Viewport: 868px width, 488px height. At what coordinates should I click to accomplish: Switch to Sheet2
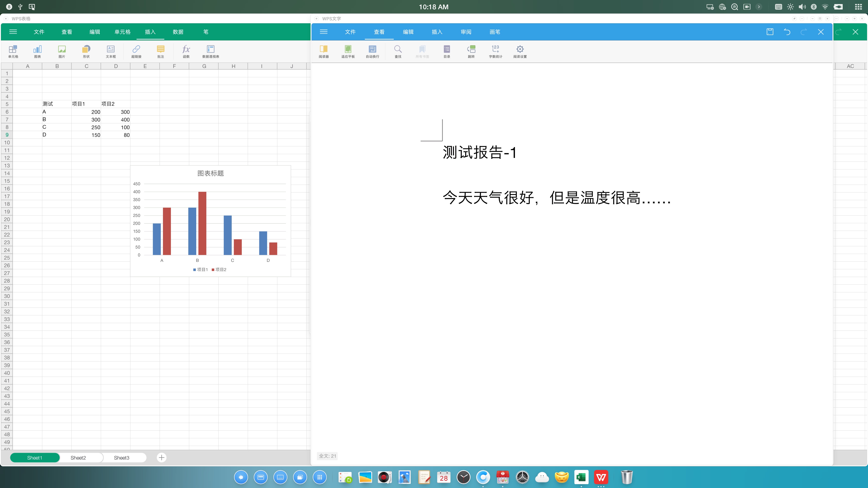tap(78, 457)
